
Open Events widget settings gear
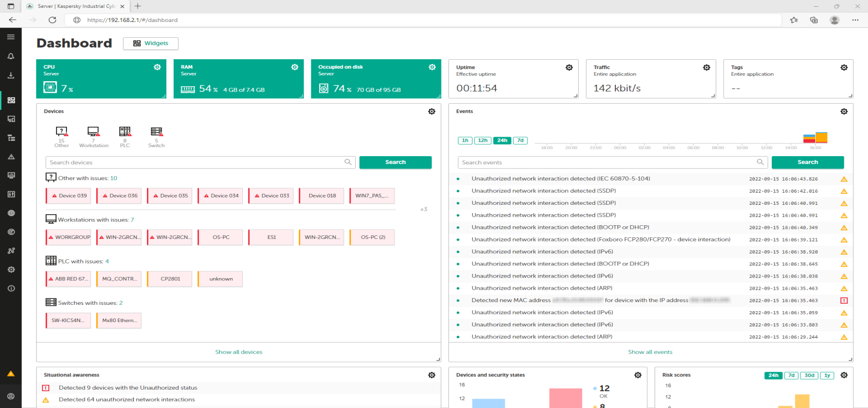844,112
